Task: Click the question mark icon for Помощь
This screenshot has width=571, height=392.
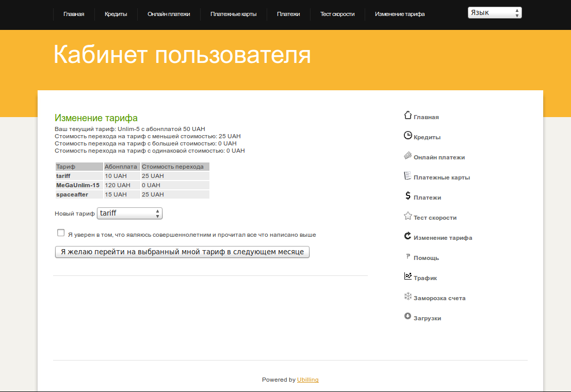Action: 407,256
